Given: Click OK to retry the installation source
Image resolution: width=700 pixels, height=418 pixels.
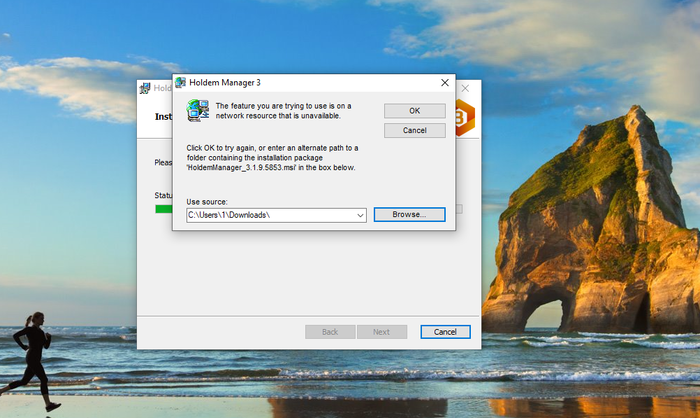Looking at the screenshot, I should click(415, 111).
